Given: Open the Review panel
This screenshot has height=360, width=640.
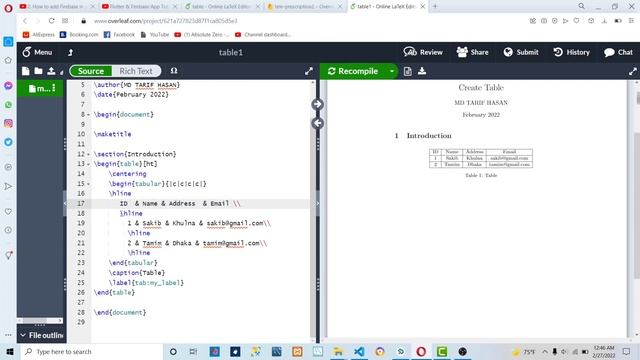Looking at the screenshot, I should point(423,52).
